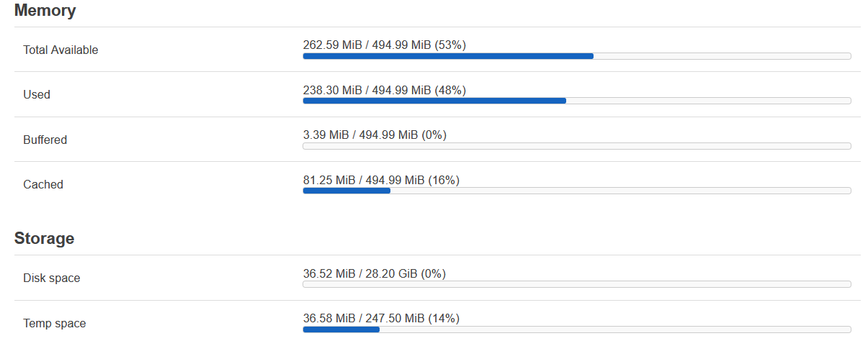Select the Buffered row label

[45, 140]
